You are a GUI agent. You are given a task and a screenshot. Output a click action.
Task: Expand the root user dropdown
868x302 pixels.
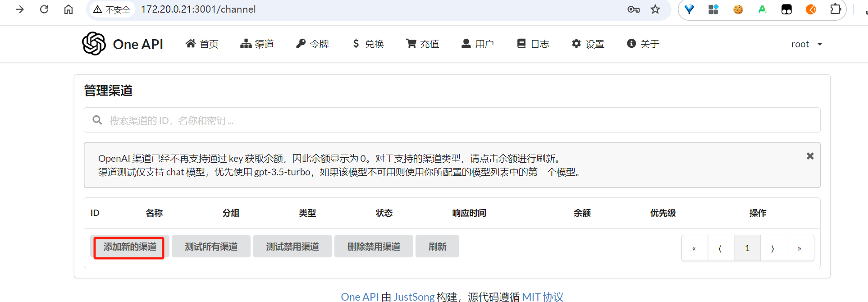coord(807,44)
